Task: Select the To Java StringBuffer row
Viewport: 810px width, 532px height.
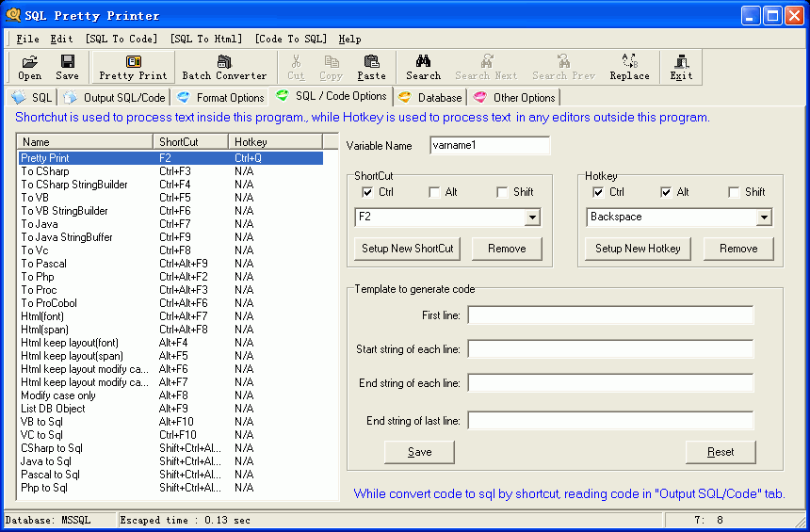Action: point(170,237)
